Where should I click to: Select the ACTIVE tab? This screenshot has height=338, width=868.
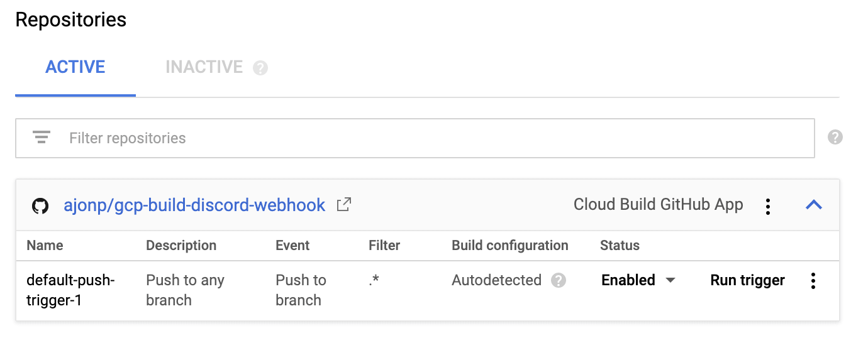click(x=75, y=67)
